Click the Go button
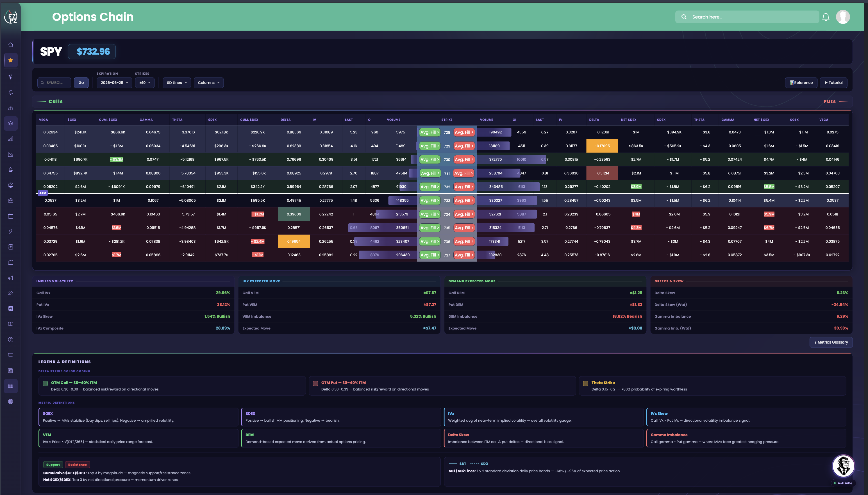The height and width of the screenshot is (495, 868). click(81, 83)
